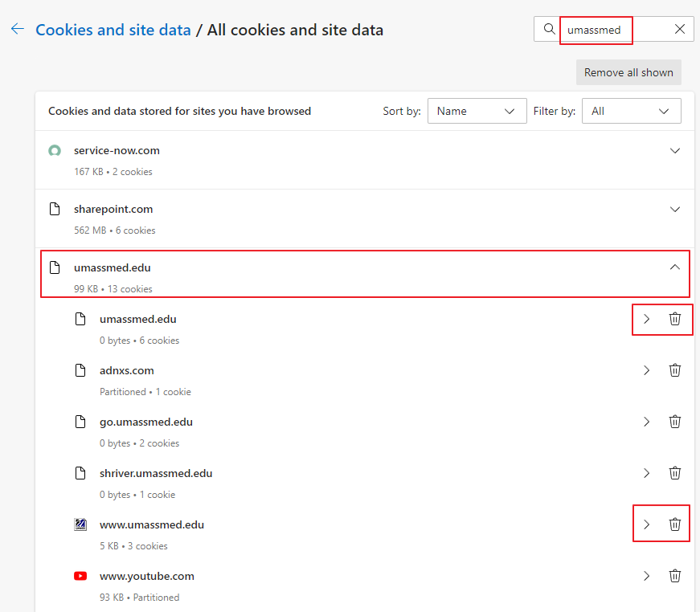The width and height of the screenshot is (700, 612).
Task: Delete www.umassmed.edu cookies with the trash icon
Action: click(675, 524)
